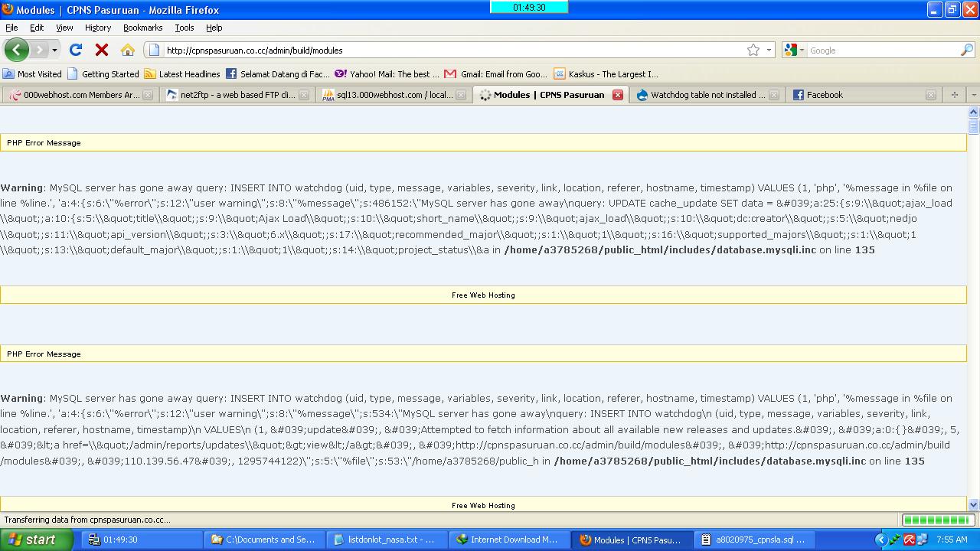The width and height of the screenshot is (980, 551).
Task: Click the green page loading progress bar
Action: pyautogui.click(x=937, y=519)
